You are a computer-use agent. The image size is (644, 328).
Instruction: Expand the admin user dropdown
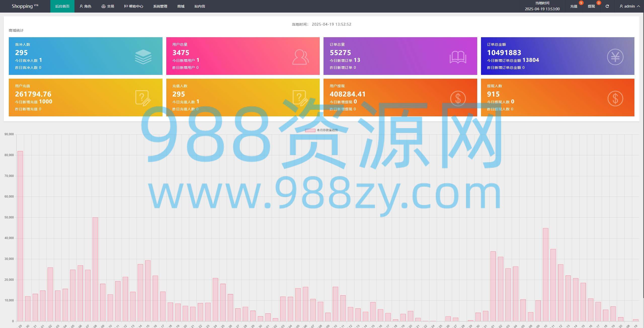(x=630, y=6)
